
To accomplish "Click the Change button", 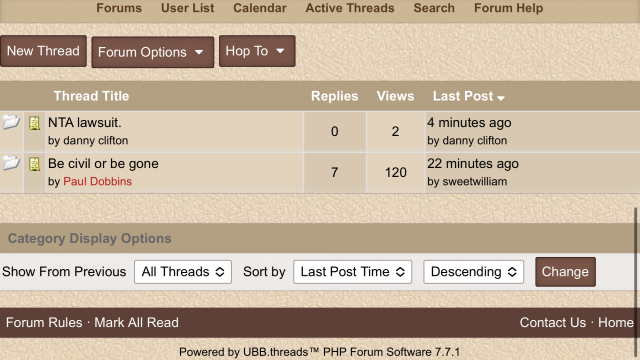I will click(565, 272).
